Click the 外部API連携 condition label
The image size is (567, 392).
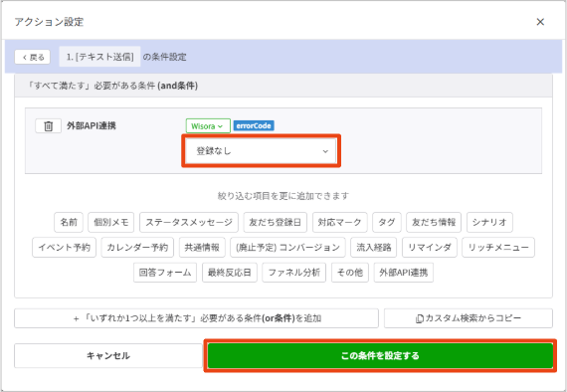(92, 125)
